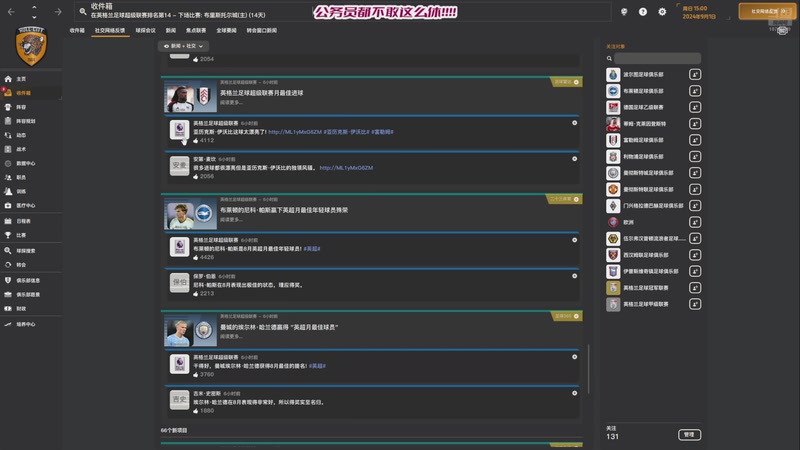Click the Hull City club crest

(31, 46)
